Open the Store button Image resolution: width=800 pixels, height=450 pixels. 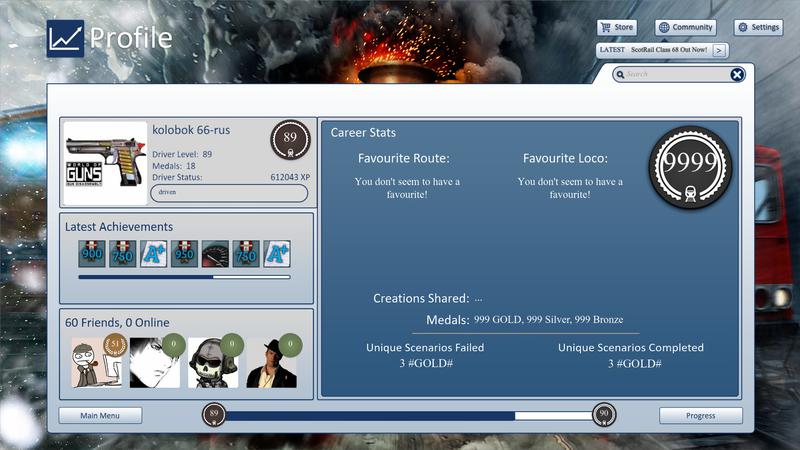pyautogui.click(x=617, y=27)
